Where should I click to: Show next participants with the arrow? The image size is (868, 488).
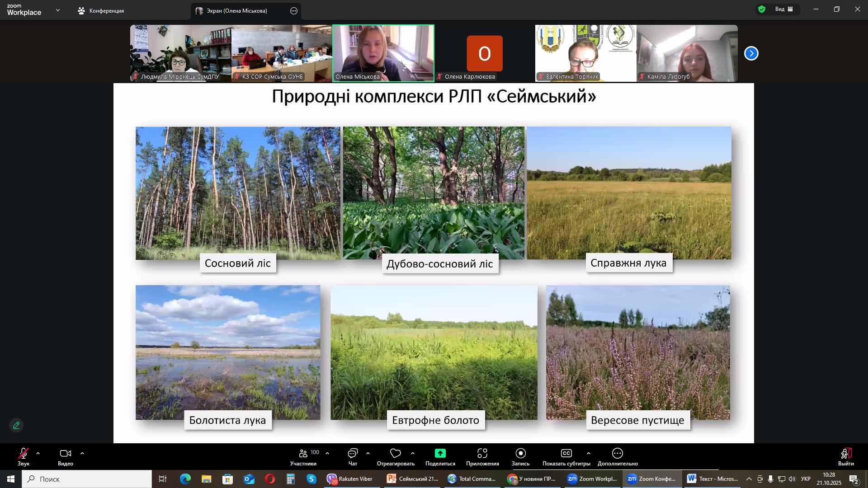point(751,54)
